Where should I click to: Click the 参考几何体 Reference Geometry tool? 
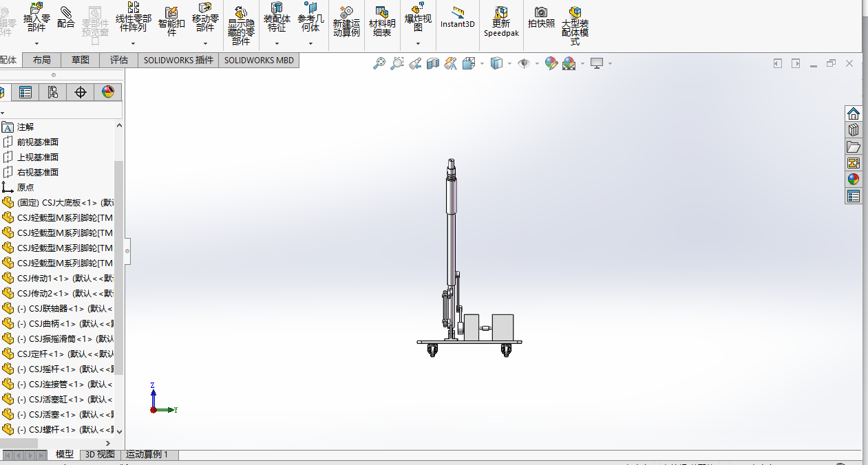[310, 18]
